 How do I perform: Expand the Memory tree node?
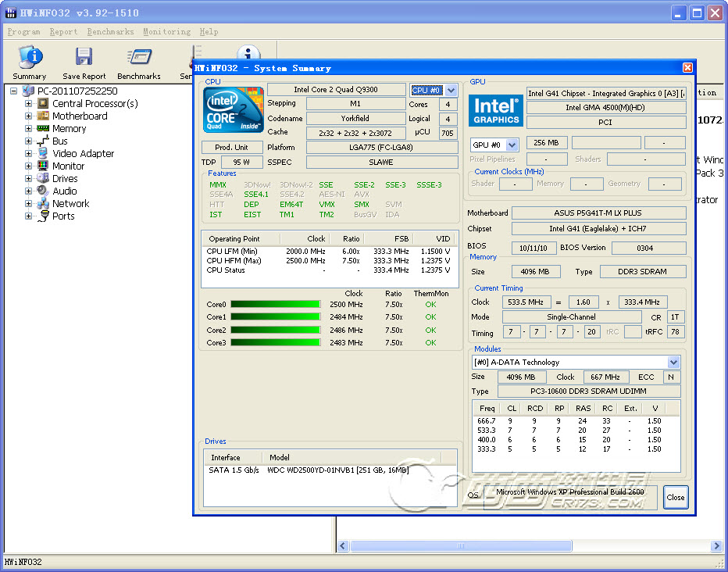[x=29, y=128]
